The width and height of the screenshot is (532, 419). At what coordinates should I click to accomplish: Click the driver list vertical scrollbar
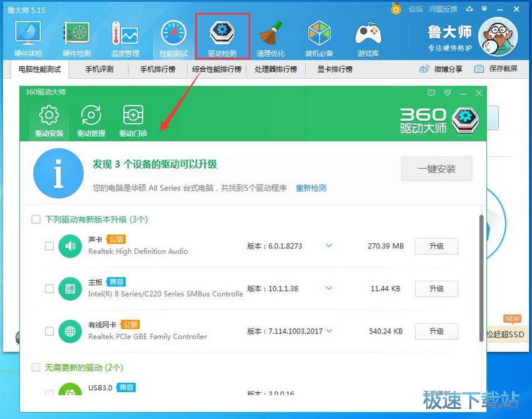[481, 278]
